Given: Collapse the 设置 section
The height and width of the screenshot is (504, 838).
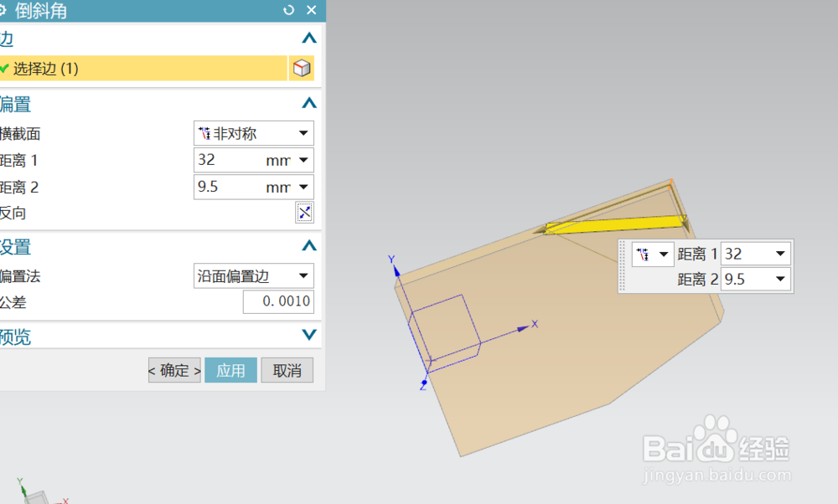Looking at the screenshot, I should 309,245.
